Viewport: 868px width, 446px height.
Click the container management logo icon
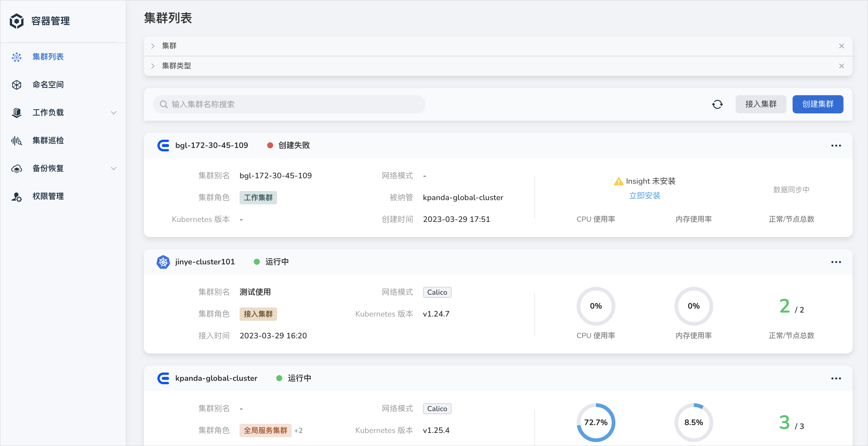click(17, 21)
